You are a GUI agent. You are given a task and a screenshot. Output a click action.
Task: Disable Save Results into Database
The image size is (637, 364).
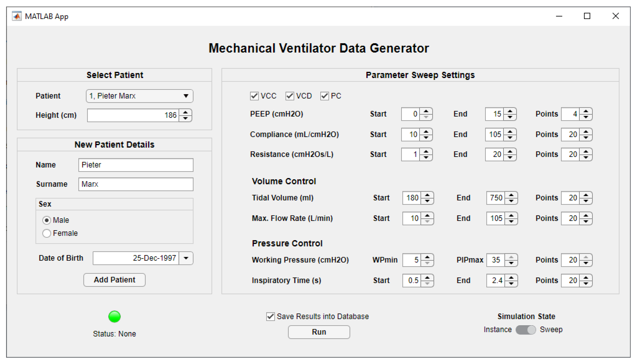tap(270, 316)
